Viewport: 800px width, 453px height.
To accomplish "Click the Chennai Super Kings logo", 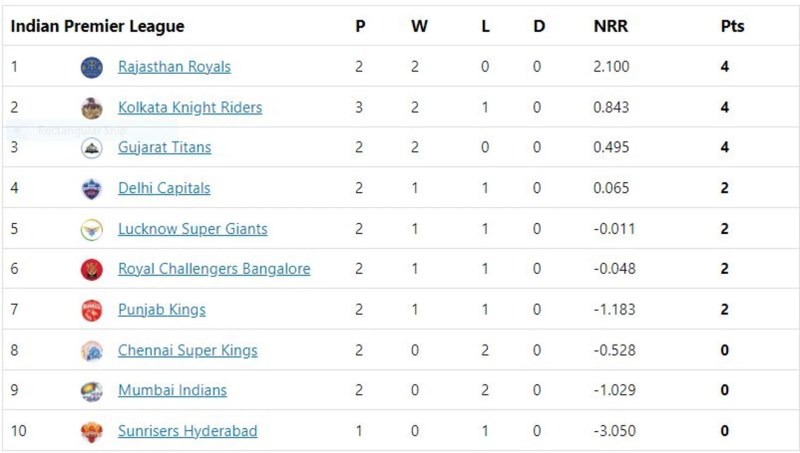I will point(92,351).
